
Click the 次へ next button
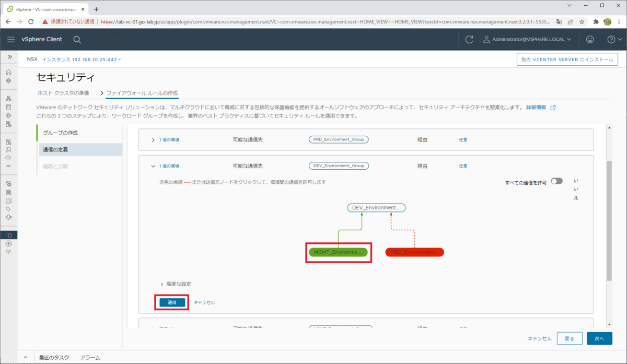599,338
